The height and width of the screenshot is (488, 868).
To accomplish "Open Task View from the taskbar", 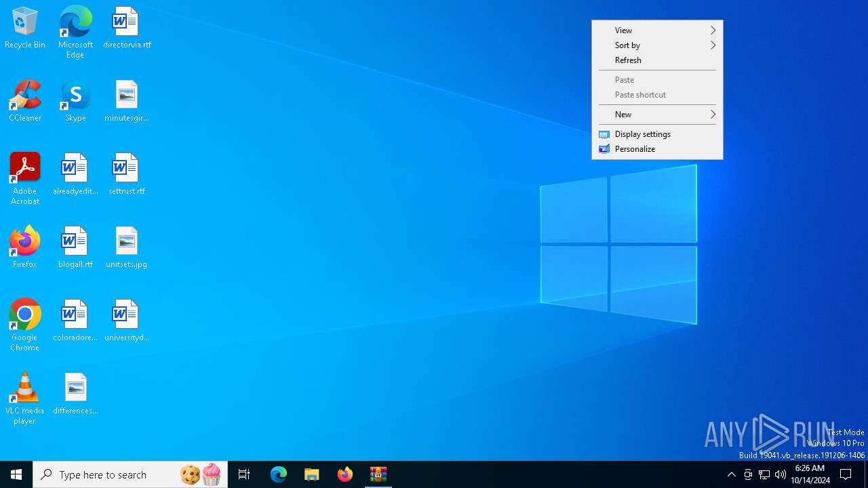I will coord(244,474).
